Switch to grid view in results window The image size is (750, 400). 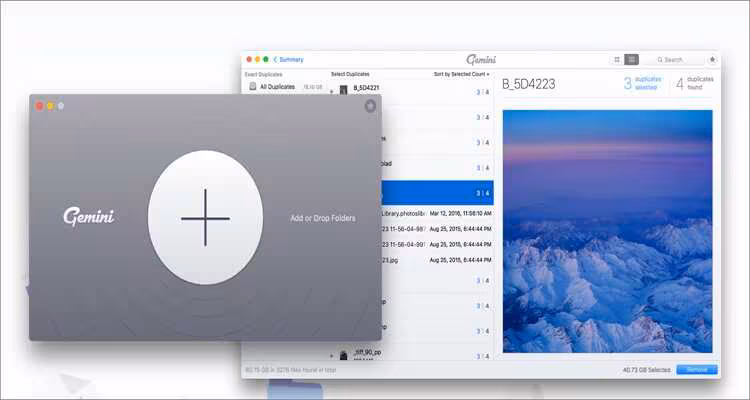(x=617, y=60)
